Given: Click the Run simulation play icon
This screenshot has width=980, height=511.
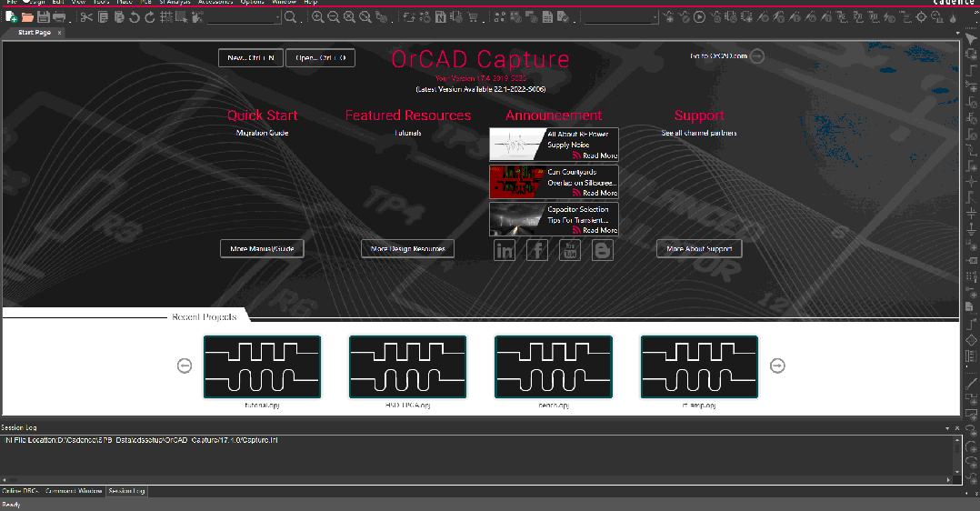Looking at the screenshot, I should coord(699,17).
